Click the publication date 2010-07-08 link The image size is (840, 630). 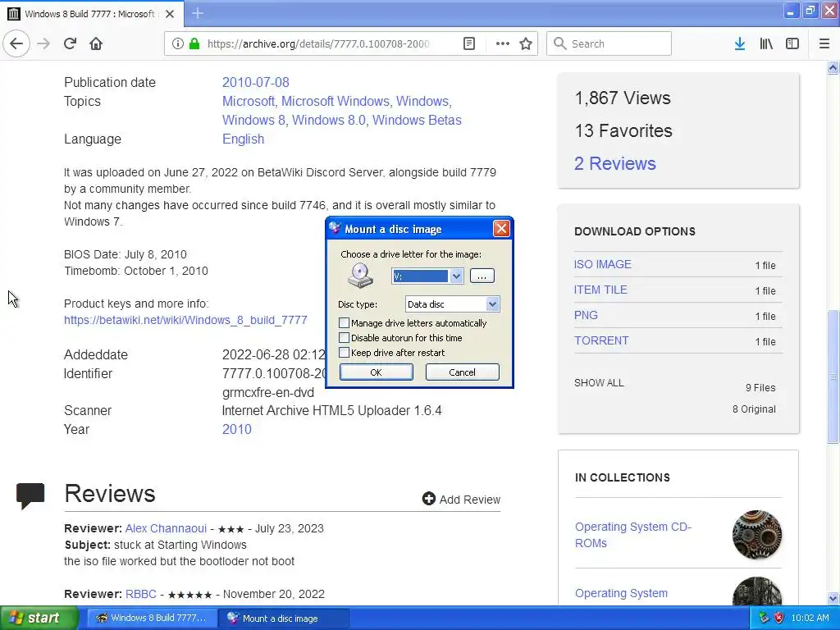[256, 83]
